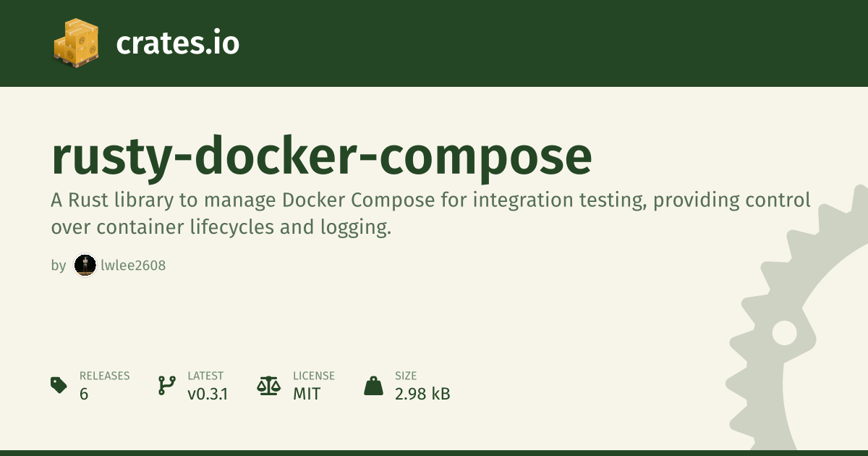Select the crate description text
This screenshot has height=456, width=868.
[x=430, y=214]
